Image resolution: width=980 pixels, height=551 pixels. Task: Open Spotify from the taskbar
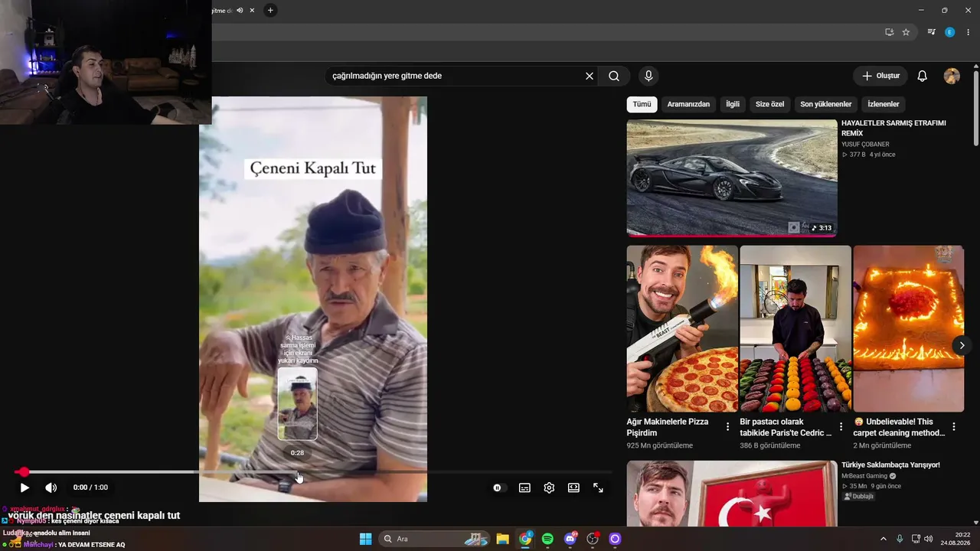click(x=547, y=539)
